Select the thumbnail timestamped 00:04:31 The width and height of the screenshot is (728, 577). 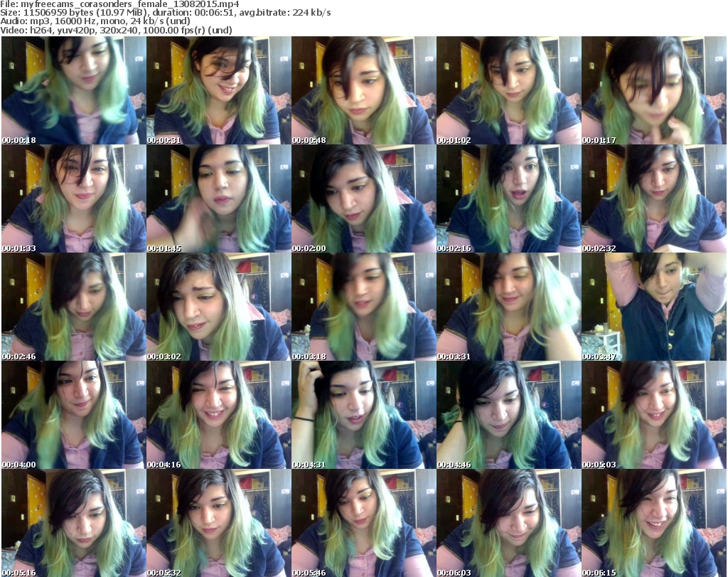coord(363,415)
